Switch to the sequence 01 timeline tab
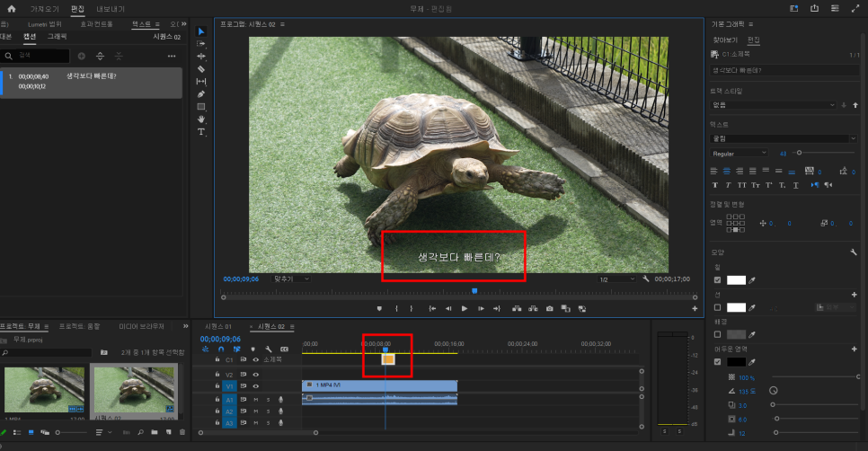 pos(218,326)
